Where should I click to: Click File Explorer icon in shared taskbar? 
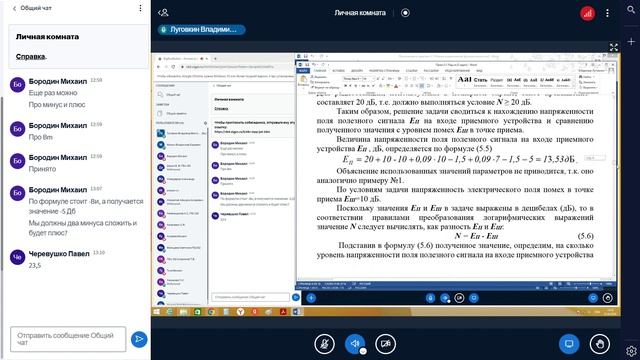pyautogui.click(x=184, y=312)
